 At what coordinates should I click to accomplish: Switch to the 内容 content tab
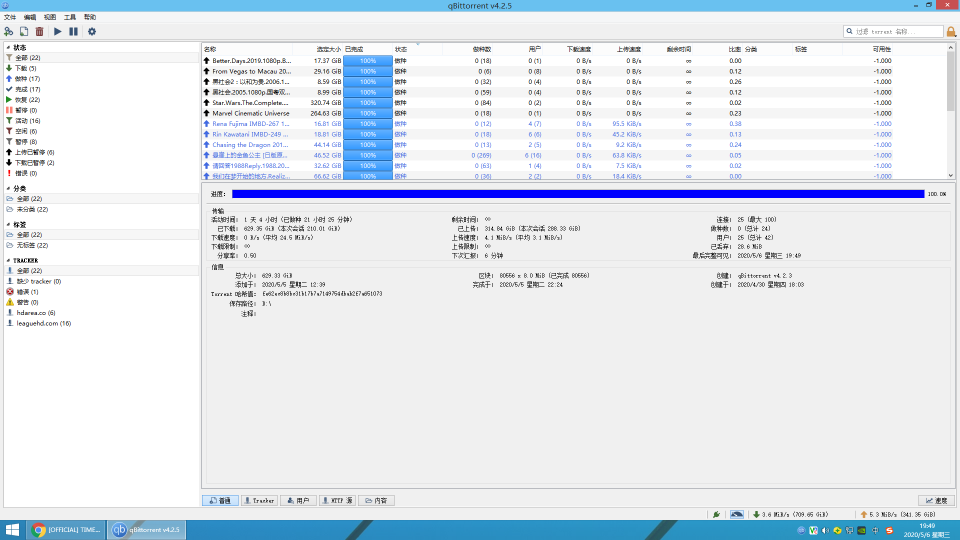(x=377, y=500)
